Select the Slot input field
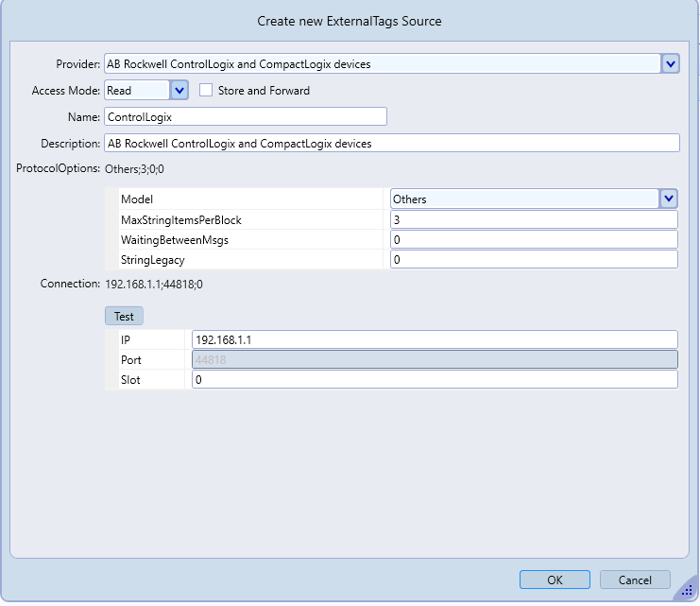Screen dimensions: 700x606 click(x=435, y=379)
